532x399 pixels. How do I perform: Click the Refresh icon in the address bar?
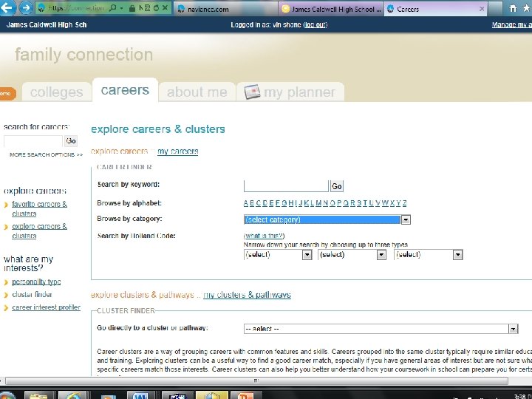(157, 7)
